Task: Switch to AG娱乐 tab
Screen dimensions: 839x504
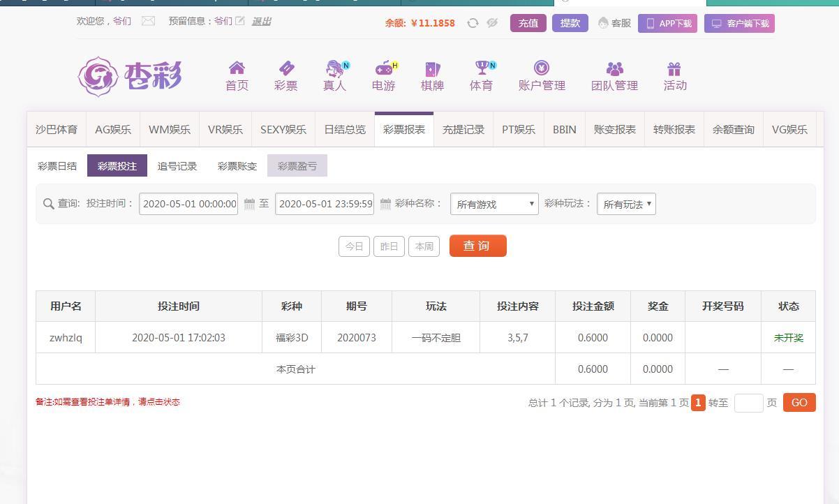Action: coord(113,129)
